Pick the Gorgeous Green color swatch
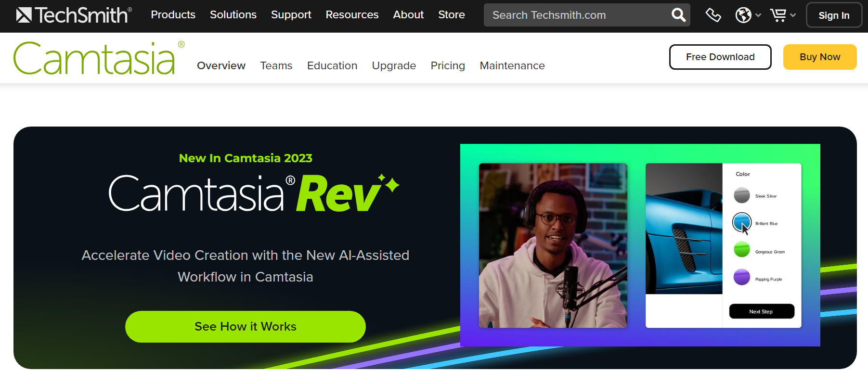The image size is (868, 384). click(742, 249)
